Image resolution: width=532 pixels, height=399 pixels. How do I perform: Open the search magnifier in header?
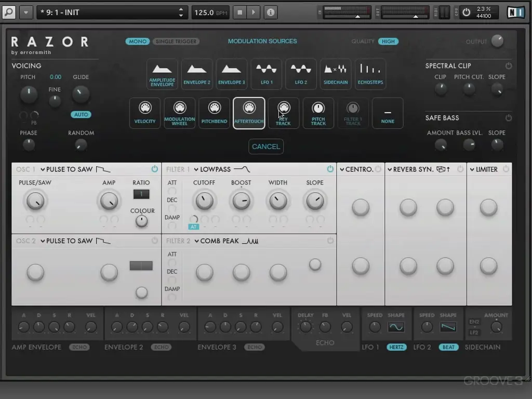click(9, 12)
